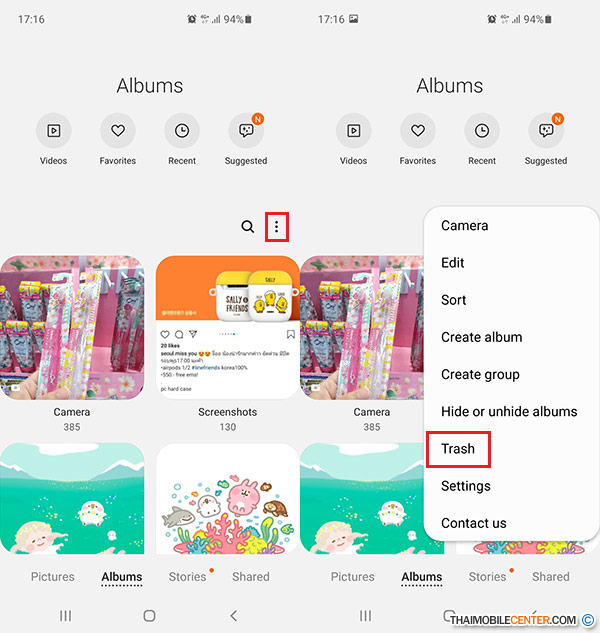Switch to the Pictures tab on left screen
The width and height of the screenshot is (600, 633).
tap(53, 576)
